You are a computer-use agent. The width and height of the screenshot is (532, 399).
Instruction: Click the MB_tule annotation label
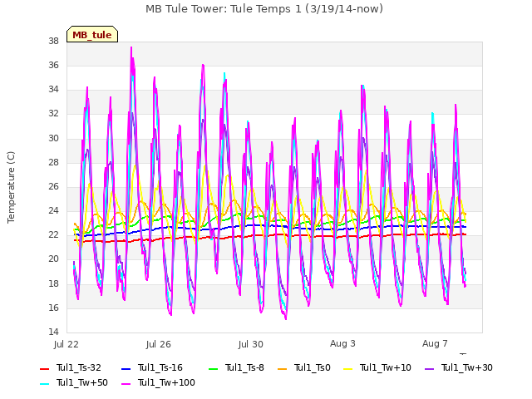click(x=92, y=35)
